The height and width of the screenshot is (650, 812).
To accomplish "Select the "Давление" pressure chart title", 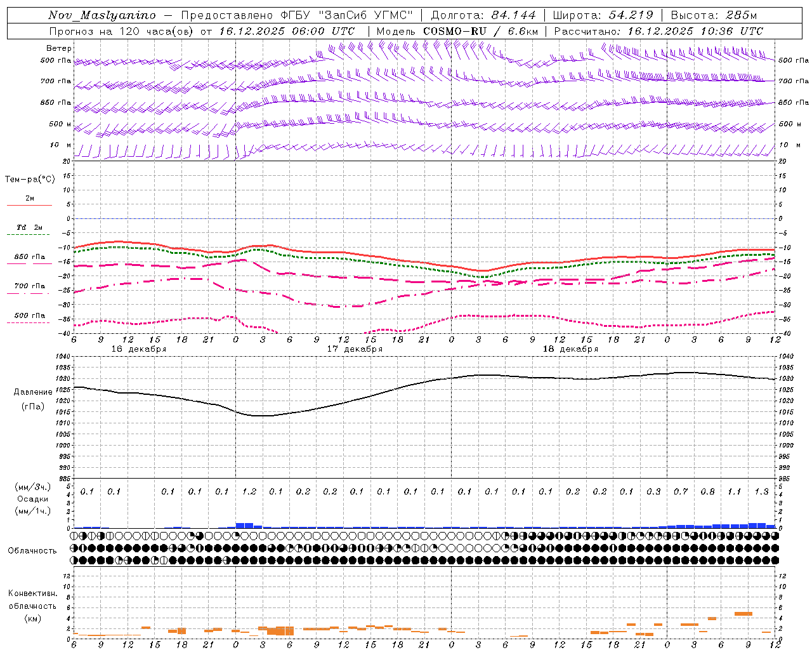I will pyautogui.click(x=33, y=392).
